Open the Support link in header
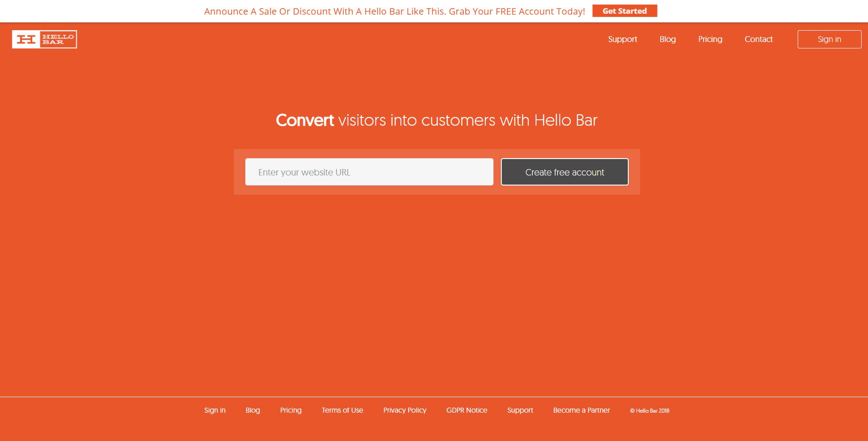 622,39
